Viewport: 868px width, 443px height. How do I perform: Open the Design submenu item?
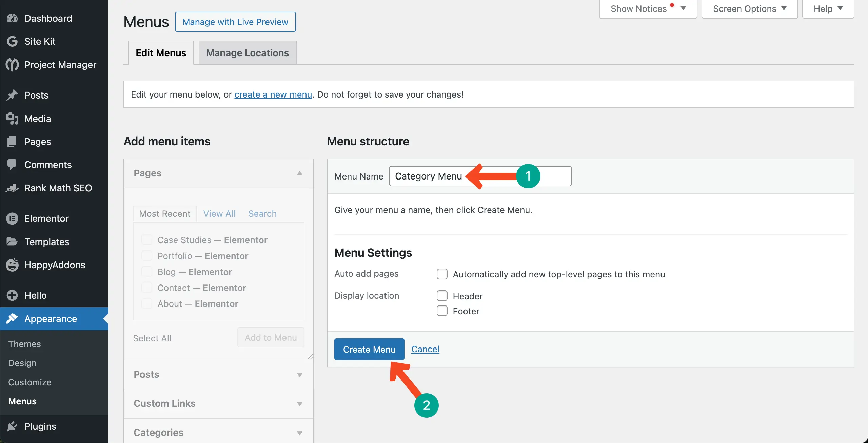(22, 363)
